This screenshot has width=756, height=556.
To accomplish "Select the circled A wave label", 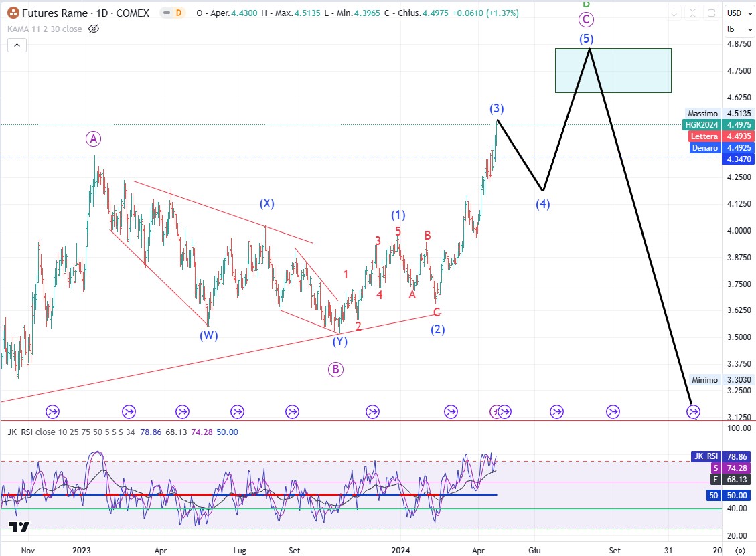I will coord(93,138).
